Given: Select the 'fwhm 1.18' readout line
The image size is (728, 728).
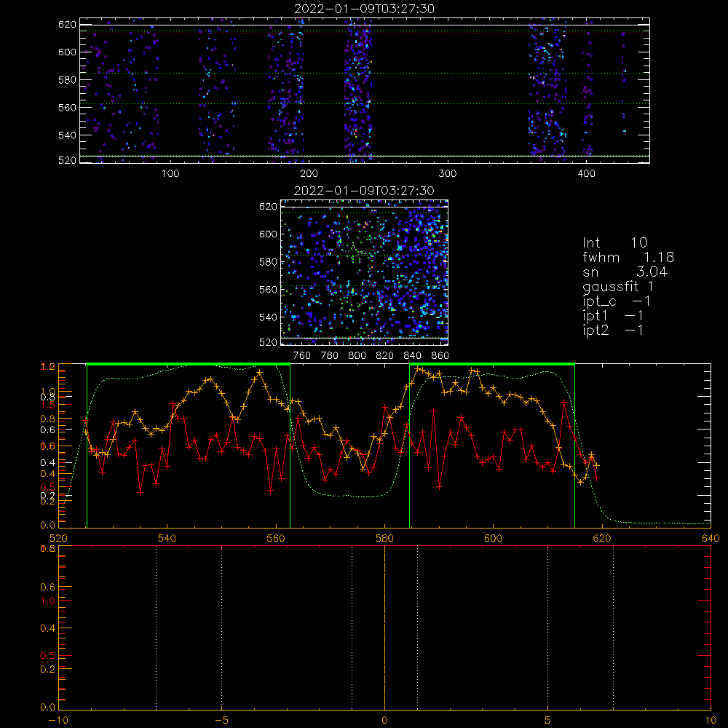Looking at the screenshot, I should click(628, 257).
